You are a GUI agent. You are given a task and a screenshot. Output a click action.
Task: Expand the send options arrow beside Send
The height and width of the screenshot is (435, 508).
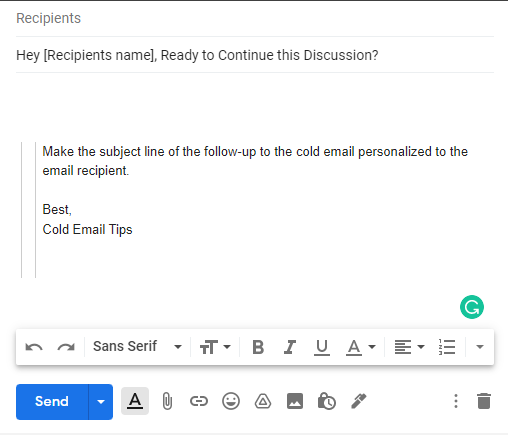(x=101, y=402)
